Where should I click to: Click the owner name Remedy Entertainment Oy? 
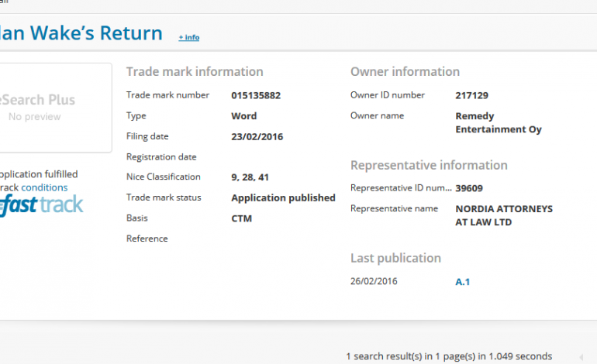click(498, 122)
